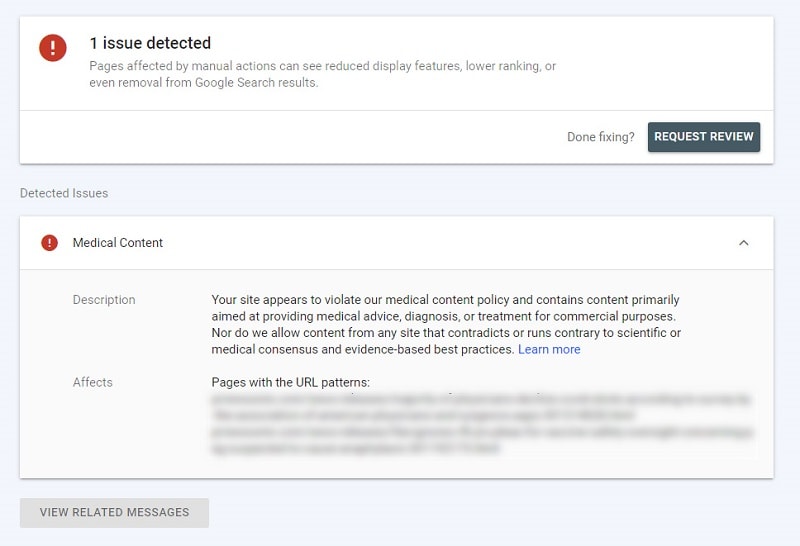Open the Learn more link
800x546 pixels.
tap(548, 350)
